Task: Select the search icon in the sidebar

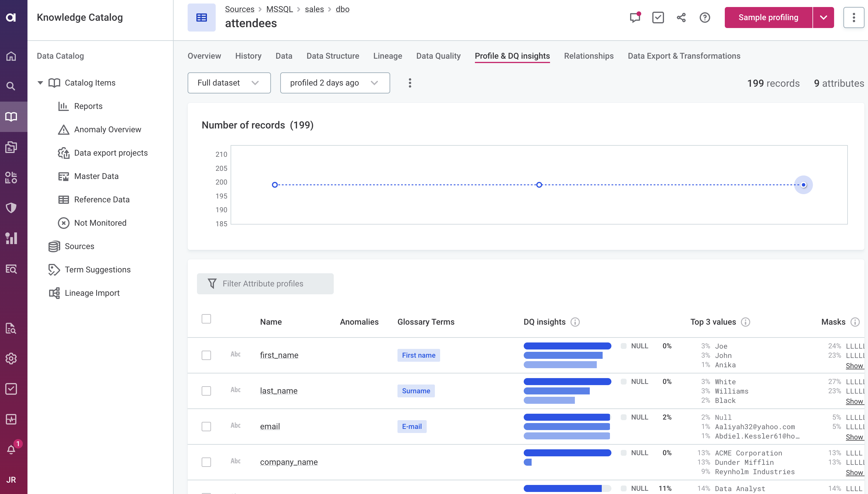Action: 11,86
